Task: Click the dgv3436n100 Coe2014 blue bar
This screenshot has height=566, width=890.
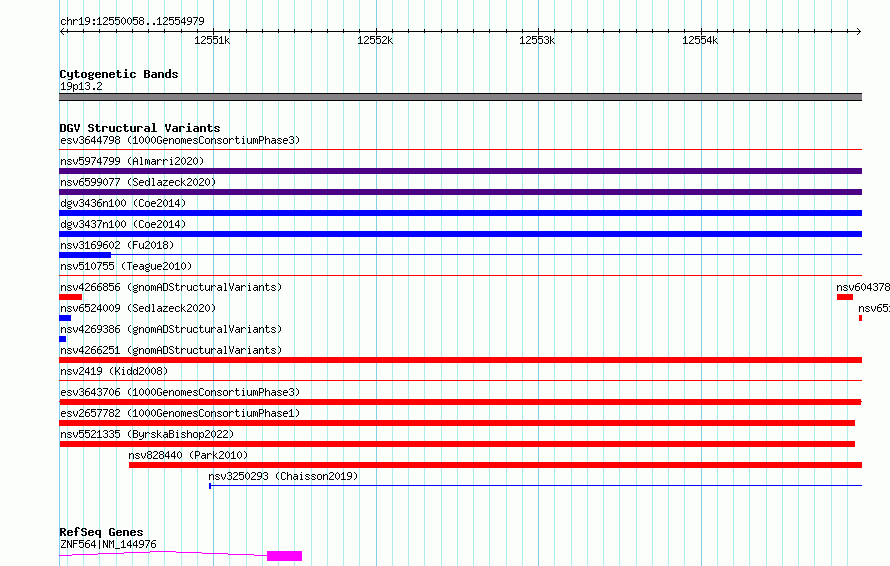Action: tap(460, 213)
